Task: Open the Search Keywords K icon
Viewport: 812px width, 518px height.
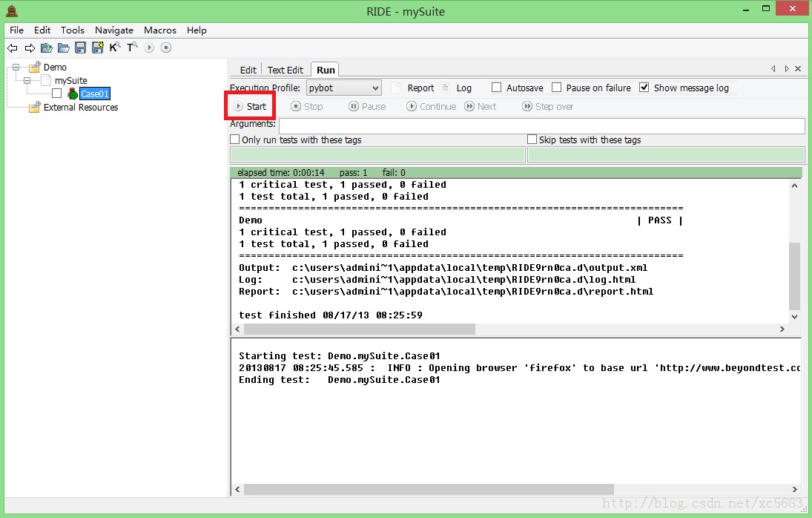Action: click(114, 47)
